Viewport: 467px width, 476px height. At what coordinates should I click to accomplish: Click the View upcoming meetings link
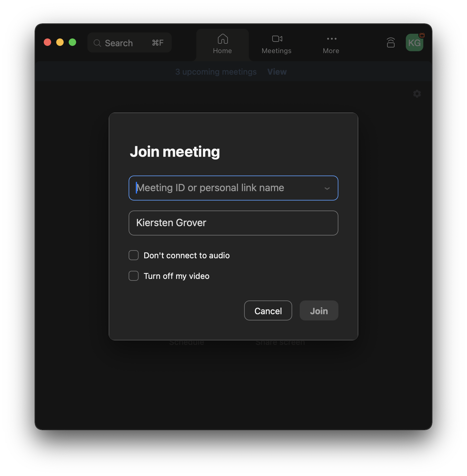pyautogui.click(x=277, y=72)
